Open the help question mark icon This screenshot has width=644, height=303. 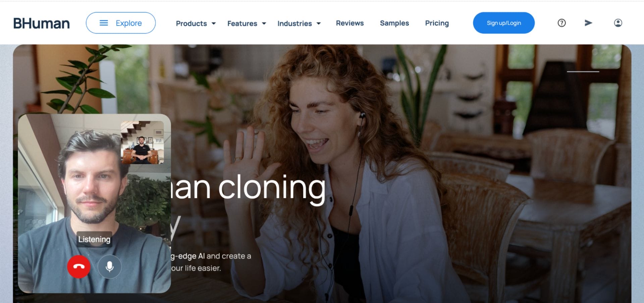(561, 23)
